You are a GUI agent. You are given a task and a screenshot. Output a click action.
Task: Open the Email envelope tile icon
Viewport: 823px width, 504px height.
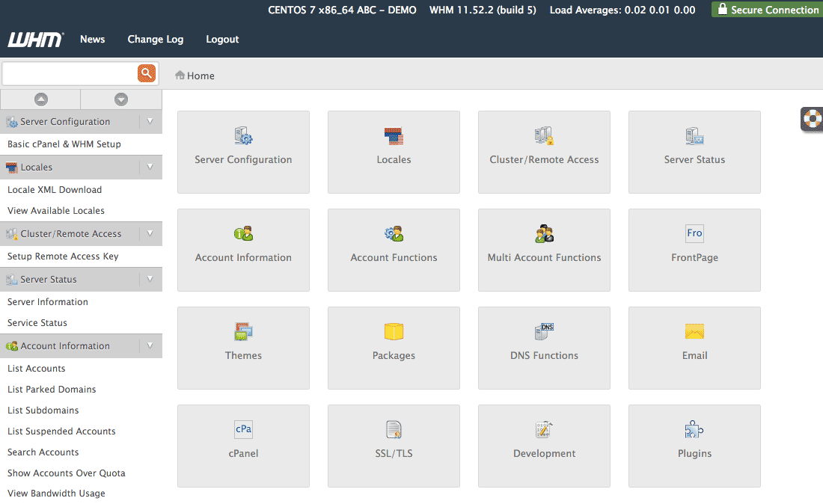pos(694,331)
